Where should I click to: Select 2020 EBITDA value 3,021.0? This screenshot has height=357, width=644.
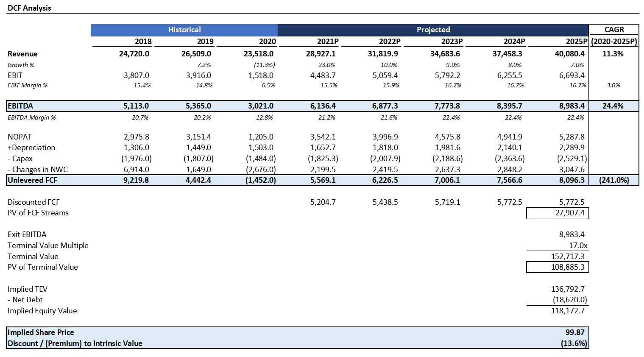pos(261,106)
